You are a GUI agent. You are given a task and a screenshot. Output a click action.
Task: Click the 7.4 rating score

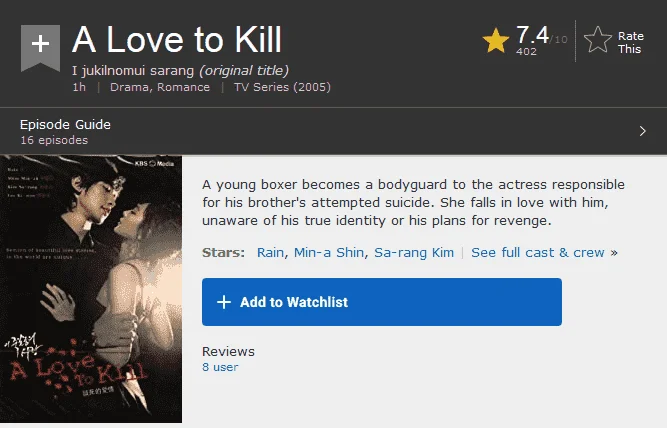coord(532,35)
